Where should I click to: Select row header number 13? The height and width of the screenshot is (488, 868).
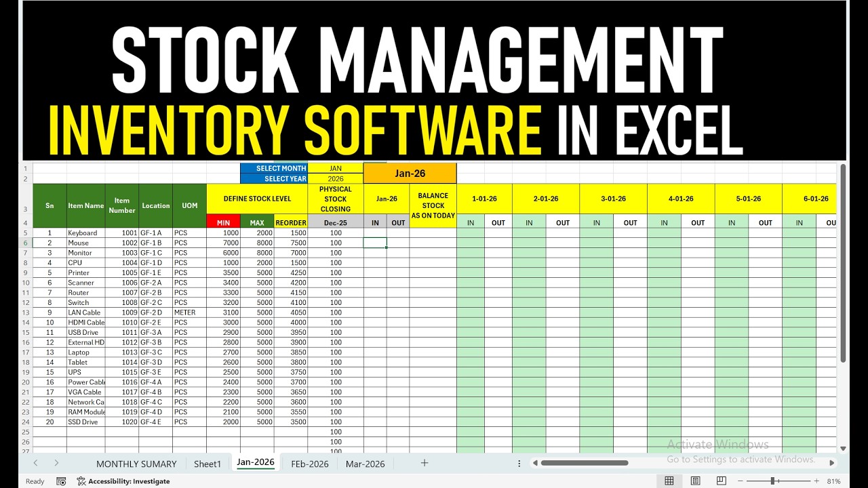tap(26, 312)
